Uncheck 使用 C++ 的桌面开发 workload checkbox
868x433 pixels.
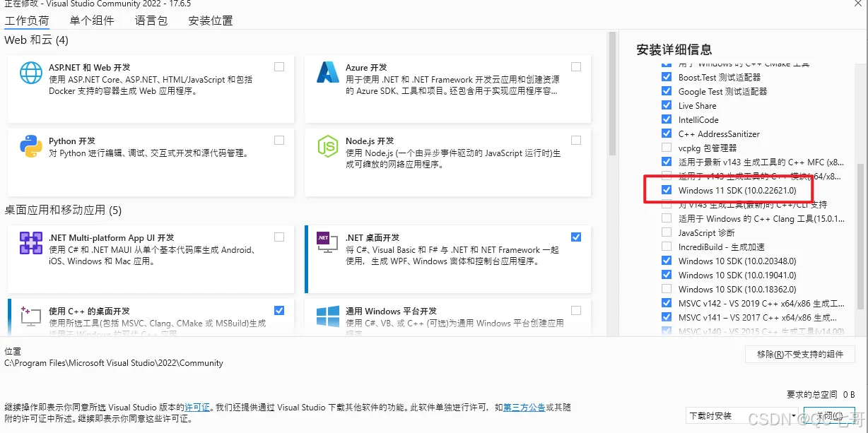[x=279, y=310]
